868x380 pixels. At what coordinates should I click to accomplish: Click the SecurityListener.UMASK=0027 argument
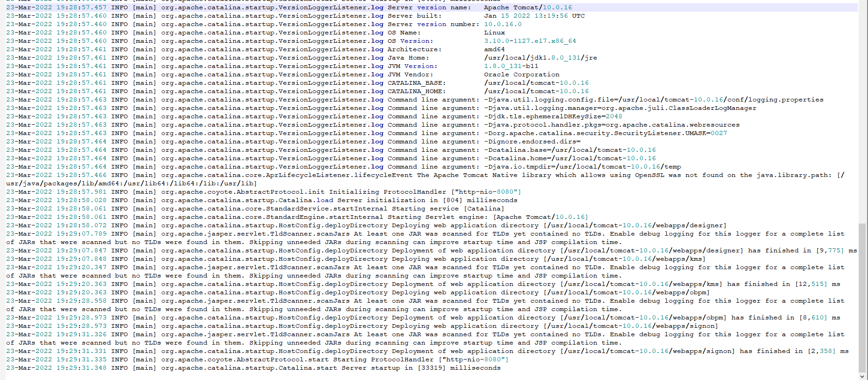[605, 133]
